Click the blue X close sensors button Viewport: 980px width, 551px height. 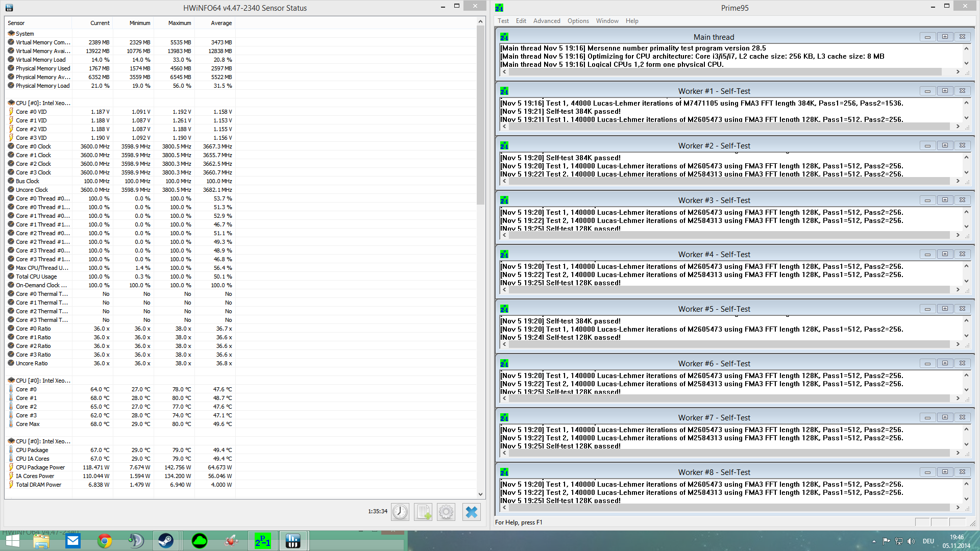click(472, 512)
